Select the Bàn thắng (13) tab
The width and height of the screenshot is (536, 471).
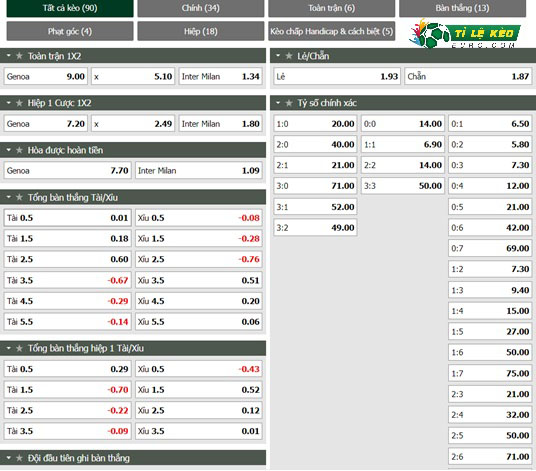click(462, 8)
